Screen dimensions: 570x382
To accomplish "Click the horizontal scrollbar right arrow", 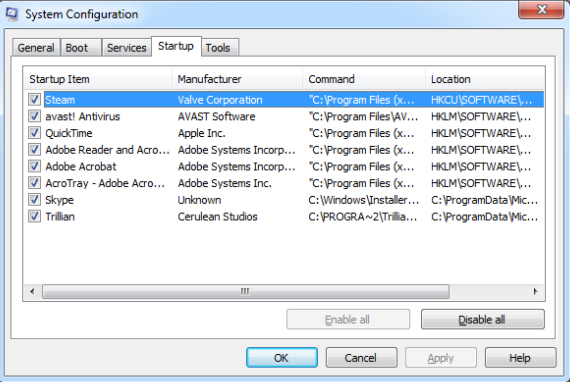I will click(x=535, y=291).
